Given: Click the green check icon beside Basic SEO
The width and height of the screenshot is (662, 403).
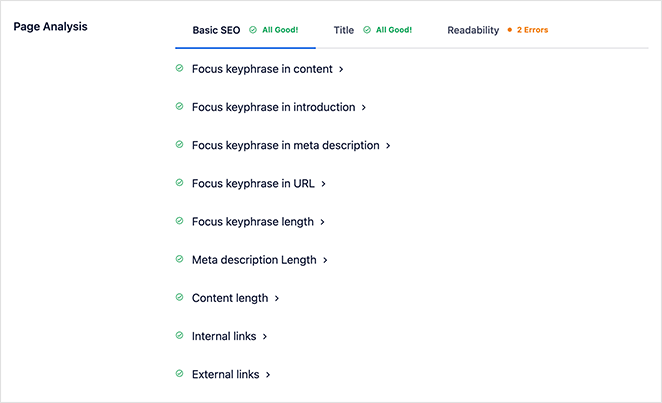Looking at the screenshot, I should (x=253, y=30).
